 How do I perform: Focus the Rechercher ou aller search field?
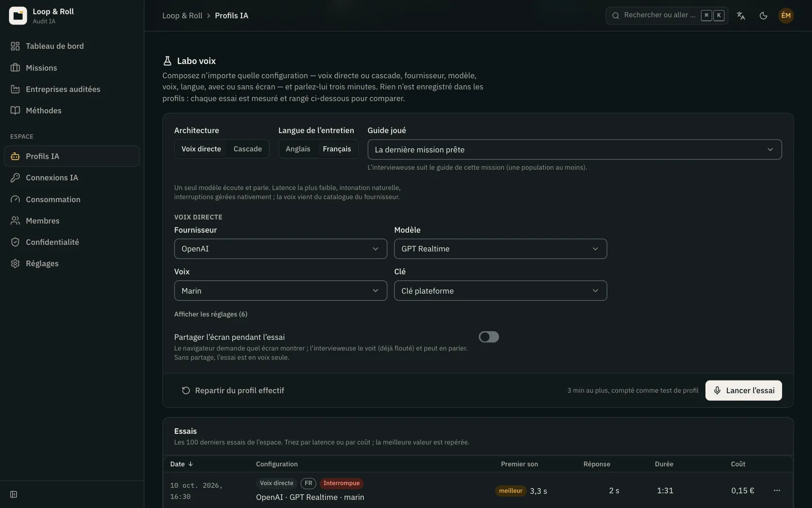click(667, 16)
